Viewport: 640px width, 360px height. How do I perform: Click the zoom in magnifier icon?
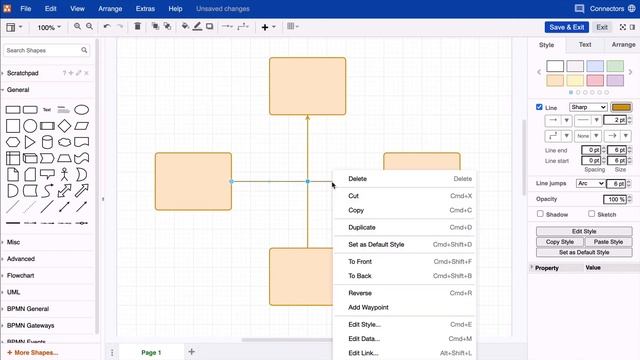click(77, 27)
